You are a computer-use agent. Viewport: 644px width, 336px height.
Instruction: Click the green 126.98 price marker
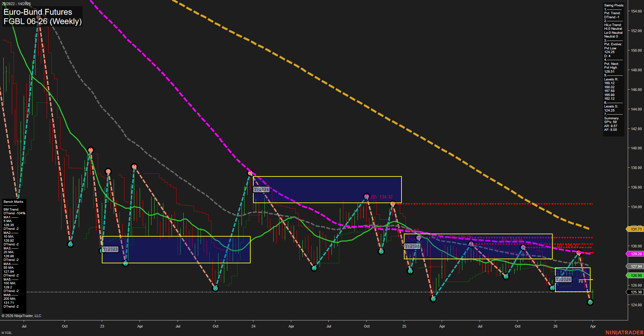click(x=636, y=275)
